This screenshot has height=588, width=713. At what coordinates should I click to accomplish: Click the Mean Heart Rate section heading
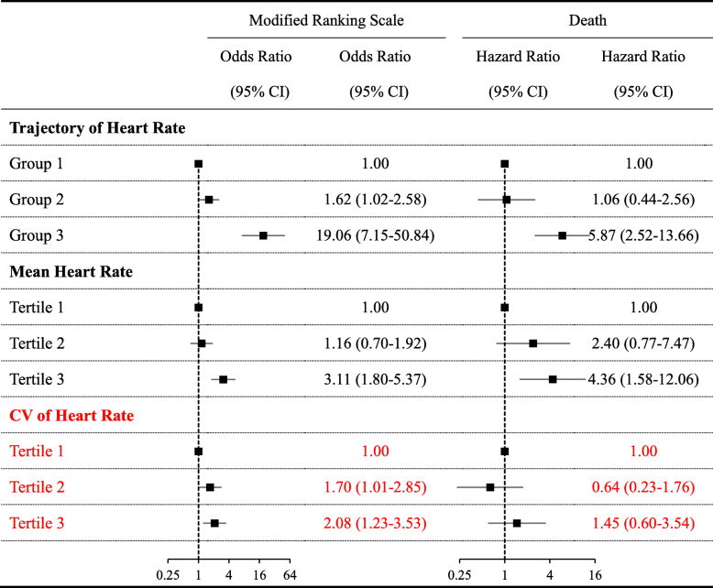(x=71, y=272)
